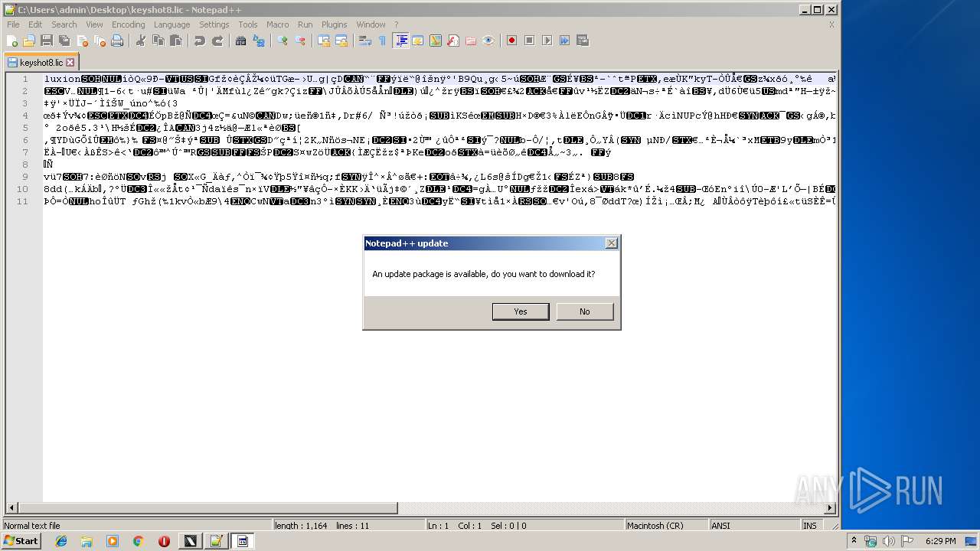The height and width of the screenshot is (551, 980).
Task: Click the taskbar clock showing 6:29 PM
Action: tap(939, 541)
